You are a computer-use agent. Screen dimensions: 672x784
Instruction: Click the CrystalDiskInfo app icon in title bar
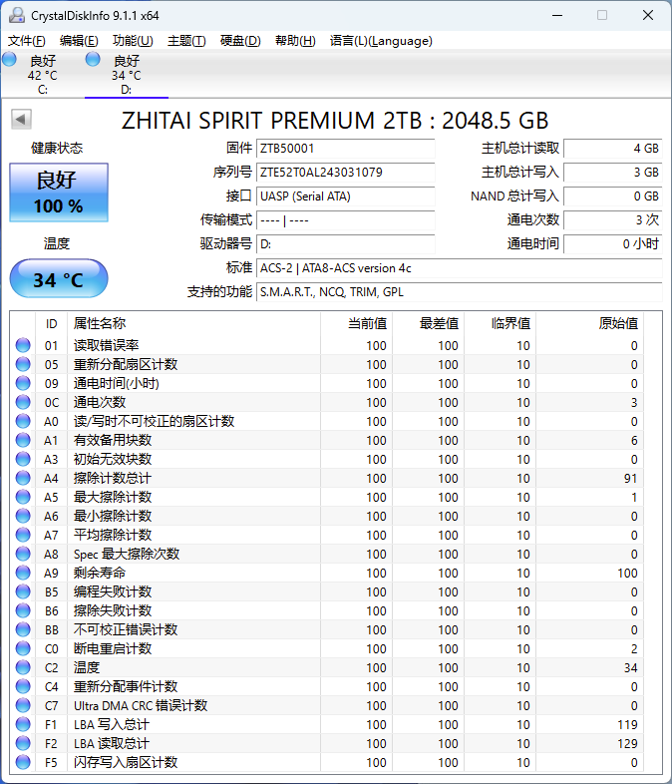17,16
